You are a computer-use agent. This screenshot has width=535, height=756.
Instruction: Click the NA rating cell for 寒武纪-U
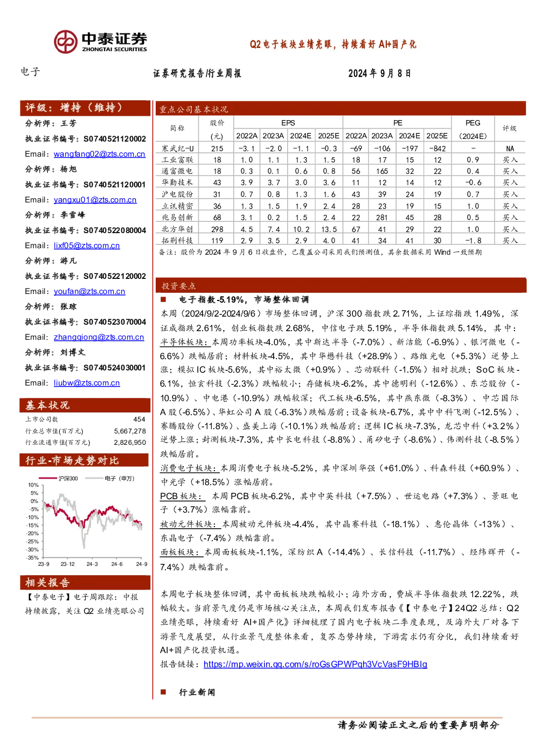(510, 149)
